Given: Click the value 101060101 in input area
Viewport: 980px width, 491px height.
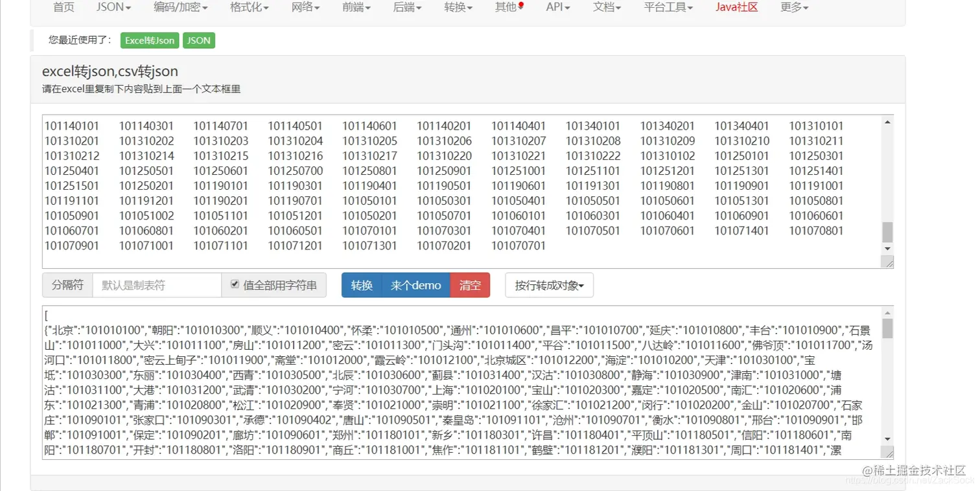Looking at the screenshot, I should tap(519, 216).
